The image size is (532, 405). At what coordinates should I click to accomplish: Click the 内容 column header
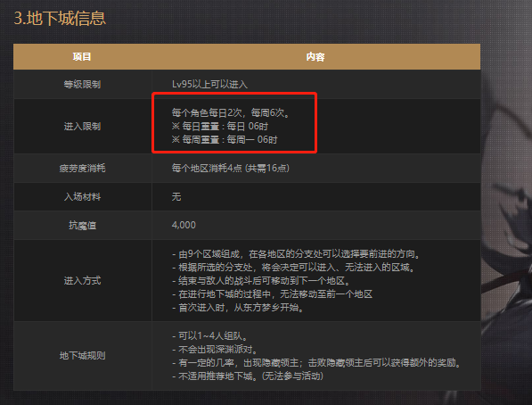pyautogui.click(x=315, y=57)
